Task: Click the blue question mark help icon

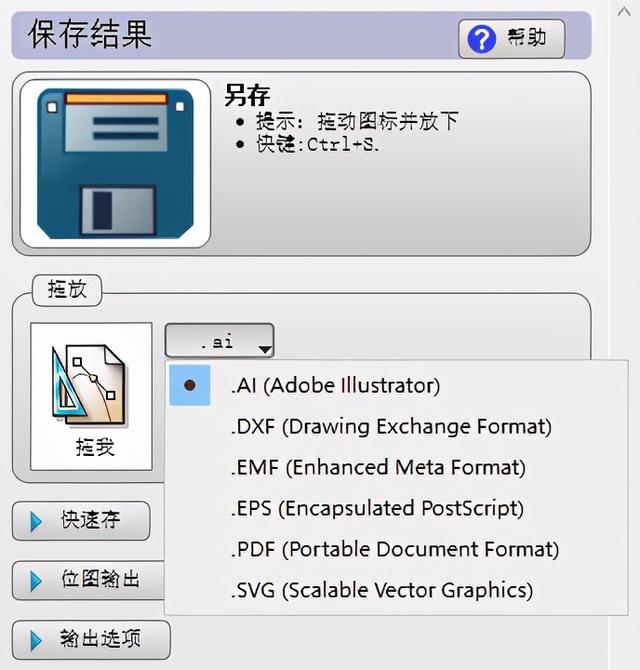Action: (x=481, y=39)
